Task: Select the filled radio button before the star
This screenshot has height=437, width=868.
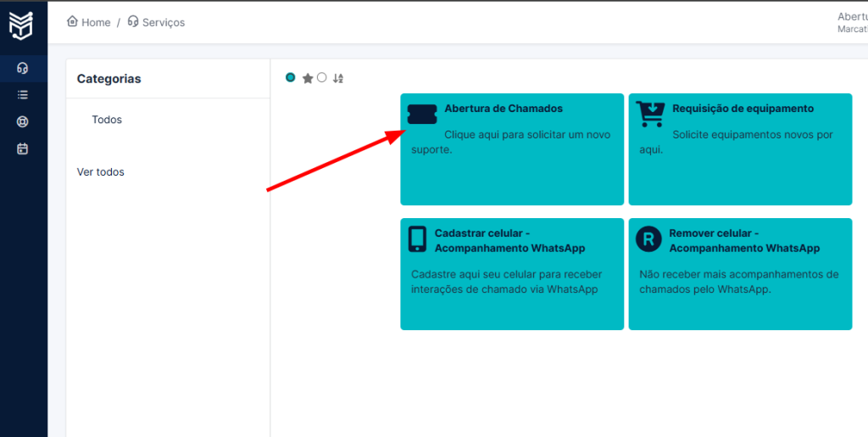Action: 291,77
